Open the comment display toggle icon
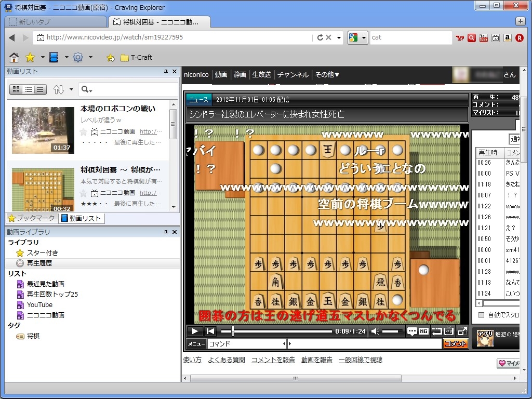The image size is (532, 399). tap(411, 331)
